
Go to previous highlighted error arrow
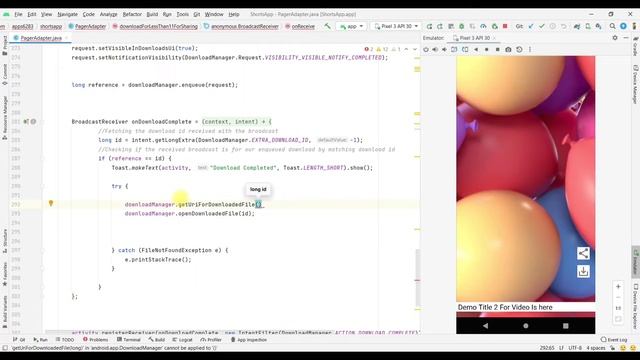click(406, 49)
